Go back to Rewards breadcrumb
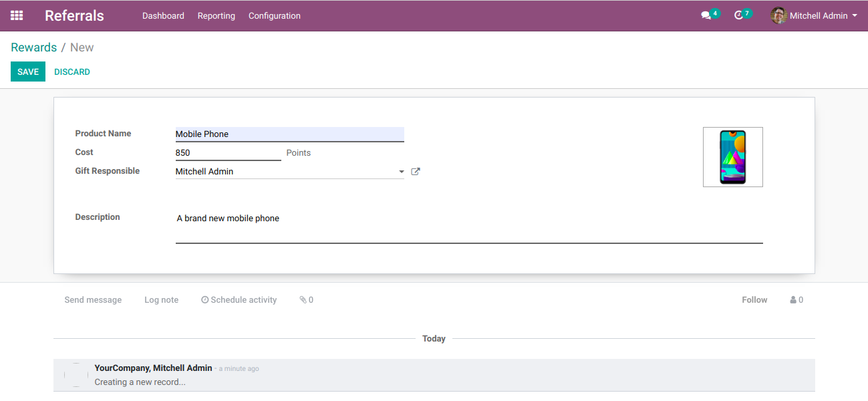 tap(33, 47)
